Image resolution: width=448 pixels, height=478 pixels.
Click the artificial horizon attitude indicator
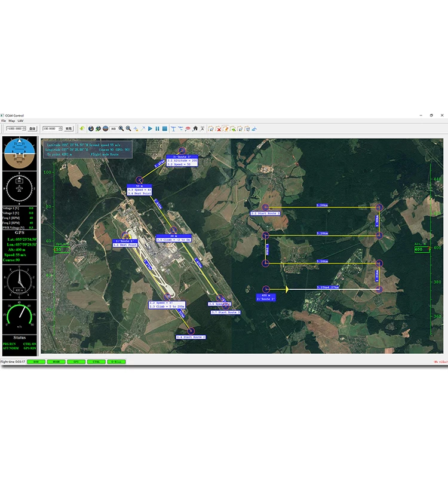tap(20, 153)
